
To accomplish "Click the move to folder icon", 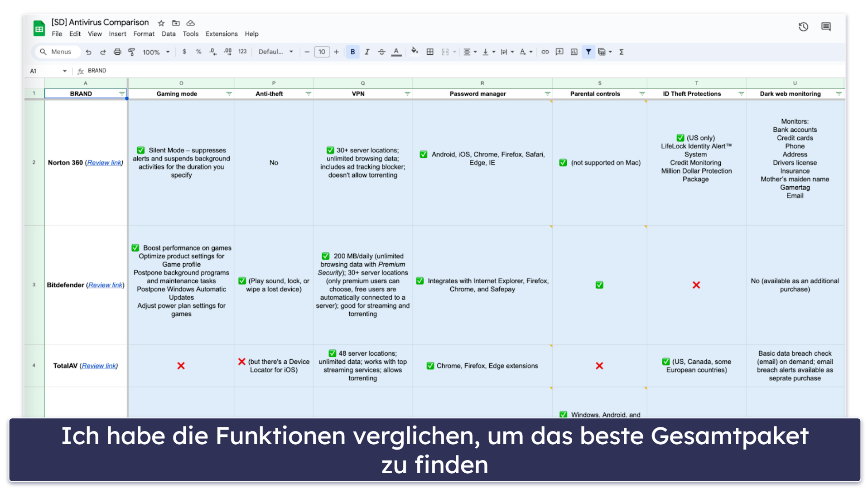I will click(x=176, y=23).
